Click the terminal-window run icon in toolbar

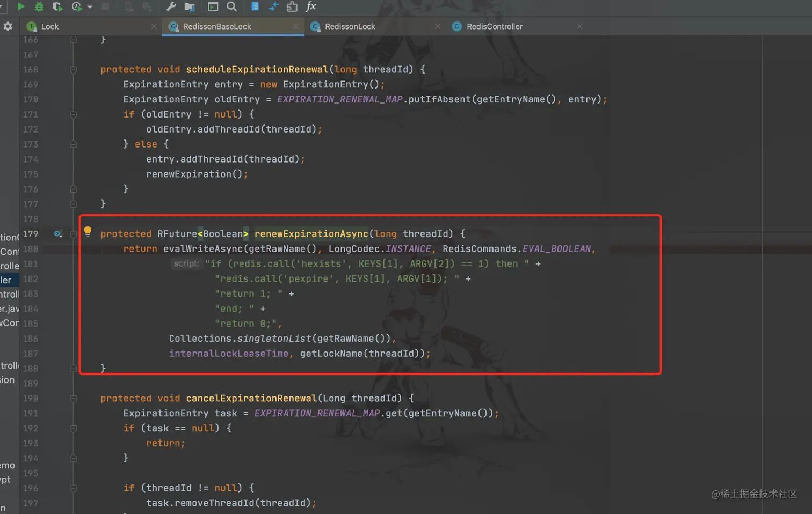coord(213,6)
